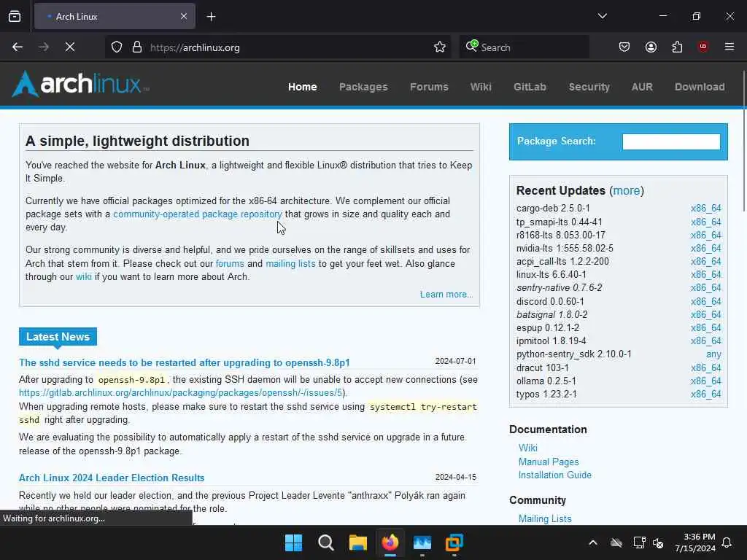The image size is (747, 560).
Task: Bookmark this page with star icon
Action: (x=440, y=47)
